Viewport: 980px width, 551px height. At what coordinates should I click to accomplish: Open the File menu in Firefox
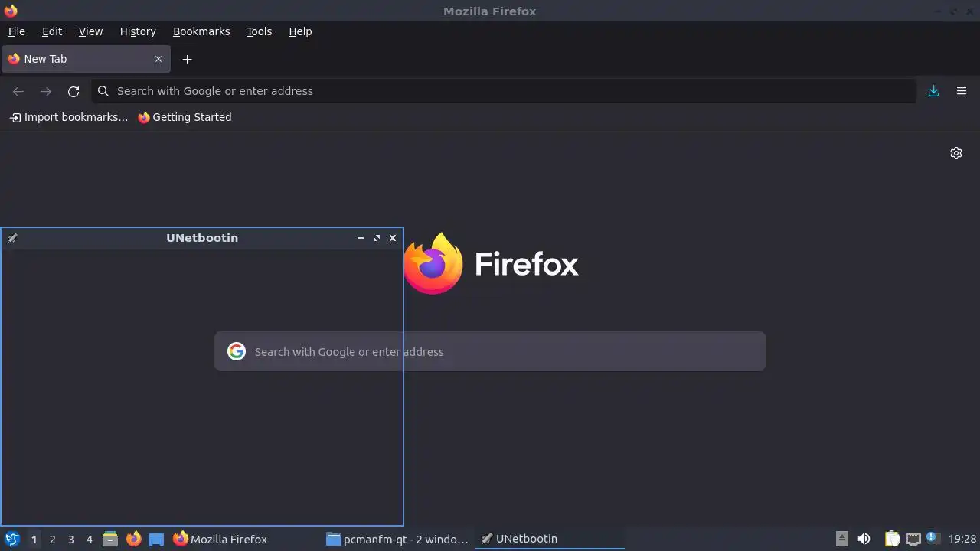pos(17,31)
